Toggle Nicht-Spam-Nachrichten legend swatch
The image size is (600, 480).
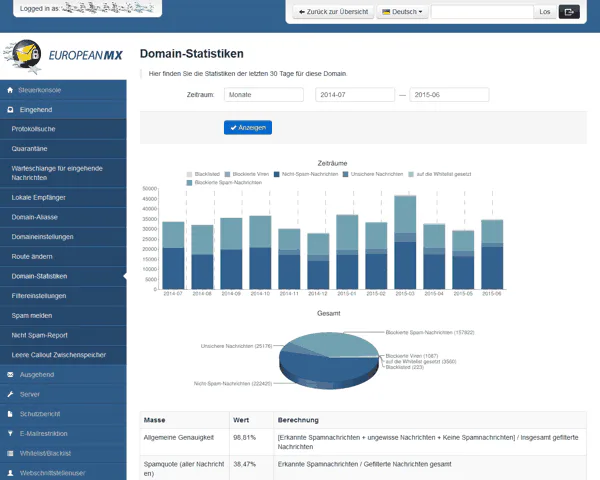[x=277, y=175]
